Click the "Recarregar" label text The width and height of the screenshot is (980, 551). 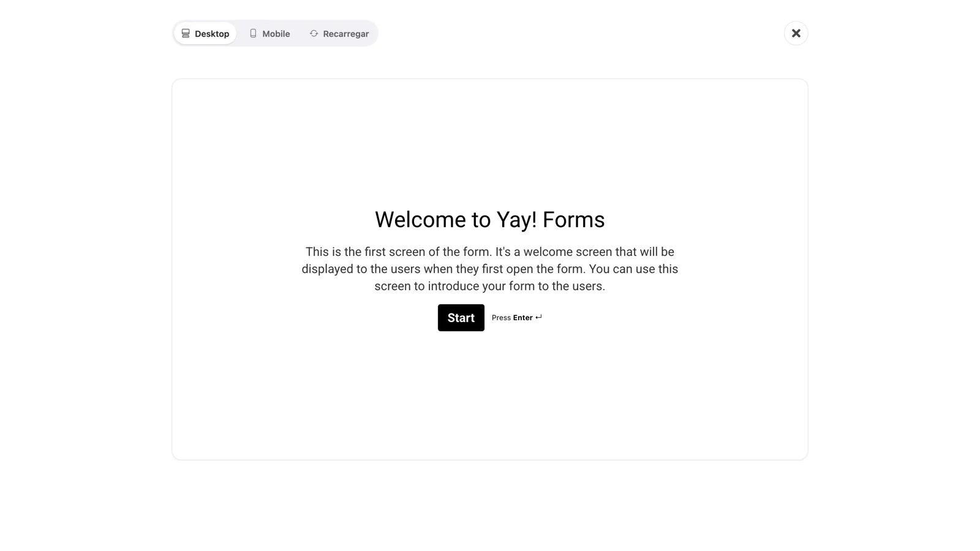346,34
